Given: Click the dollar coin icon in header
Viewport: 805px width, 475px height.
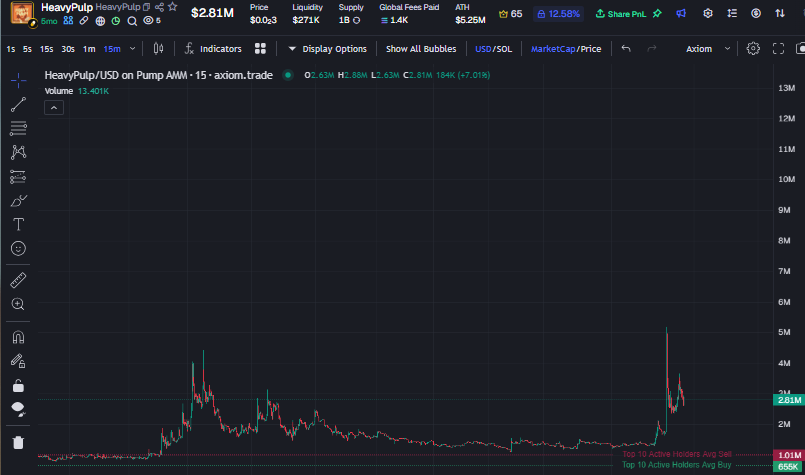Looking at the screenshot, I should (x=756, y=13).
